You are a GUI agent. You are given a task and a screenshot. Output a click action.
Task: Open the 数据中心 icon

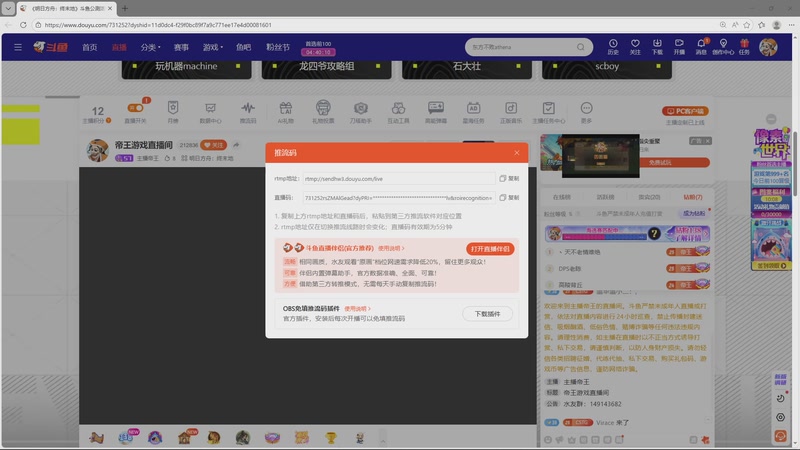(210, 108)
